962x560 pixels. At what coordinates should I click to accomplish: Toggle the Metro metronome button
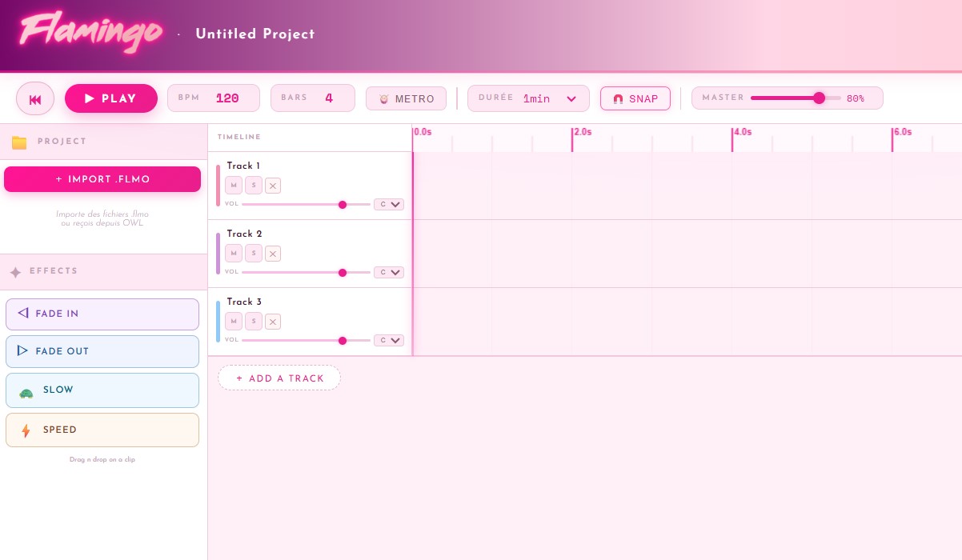406,98
